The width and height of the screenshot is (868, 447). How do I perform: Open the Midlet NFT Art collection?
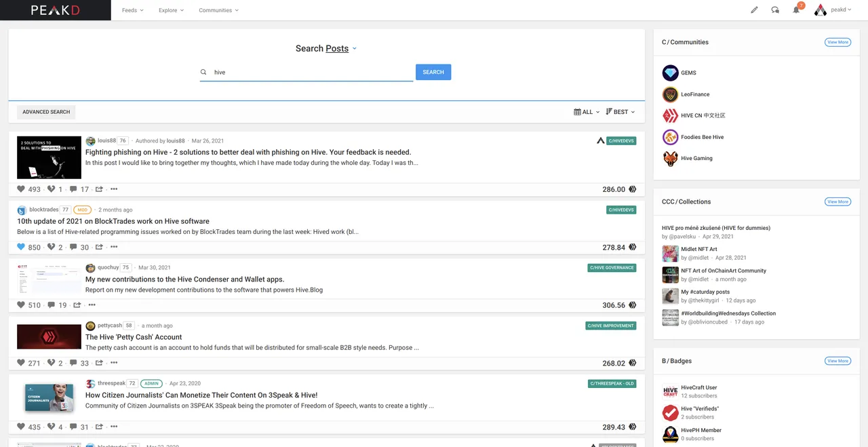click(x=698, y=249)
